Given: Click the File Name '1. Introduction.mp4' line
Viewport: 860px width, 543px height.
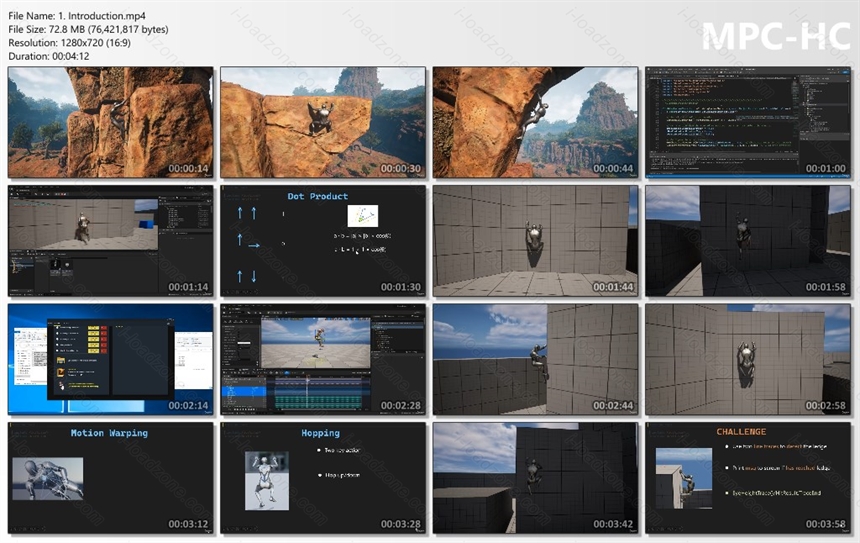Looking at the screenshot, I should 77,16.
